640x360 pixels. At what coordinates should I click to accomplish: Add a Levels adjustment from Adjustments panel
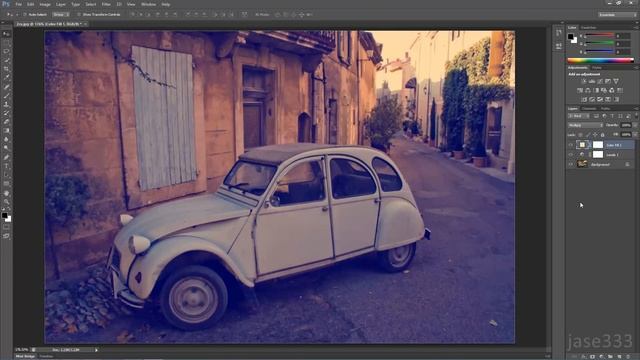pos(592,81)
